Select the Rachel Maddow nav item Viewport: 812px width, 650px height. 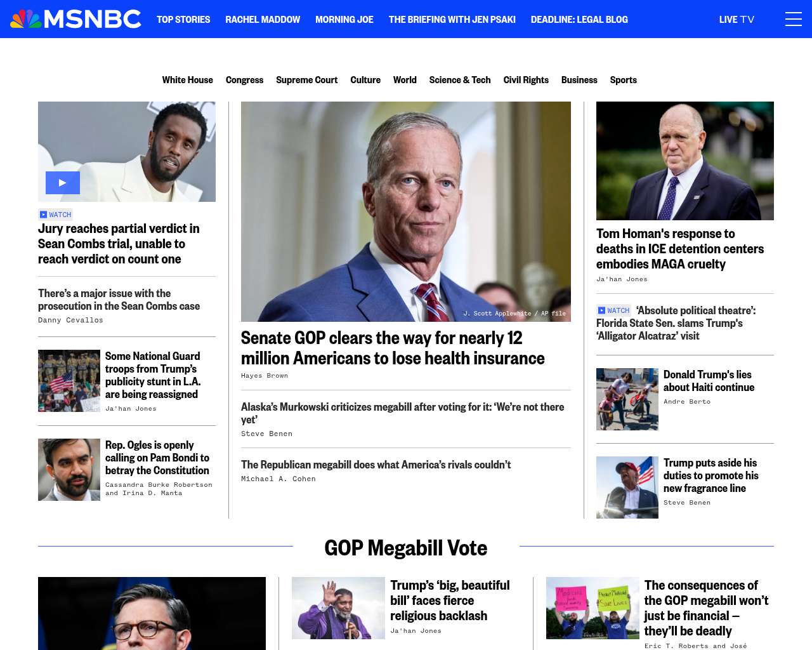click(x=263, y=20)
